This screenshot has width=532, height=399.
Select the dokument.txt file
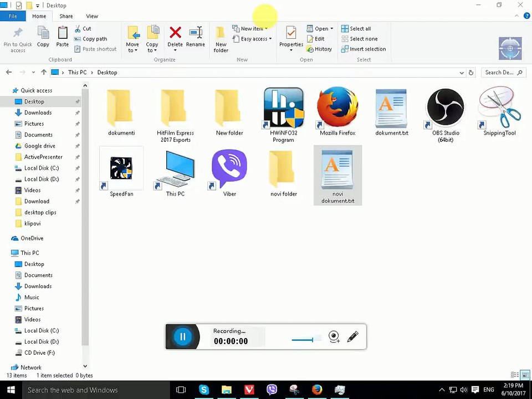click(392, 112)
